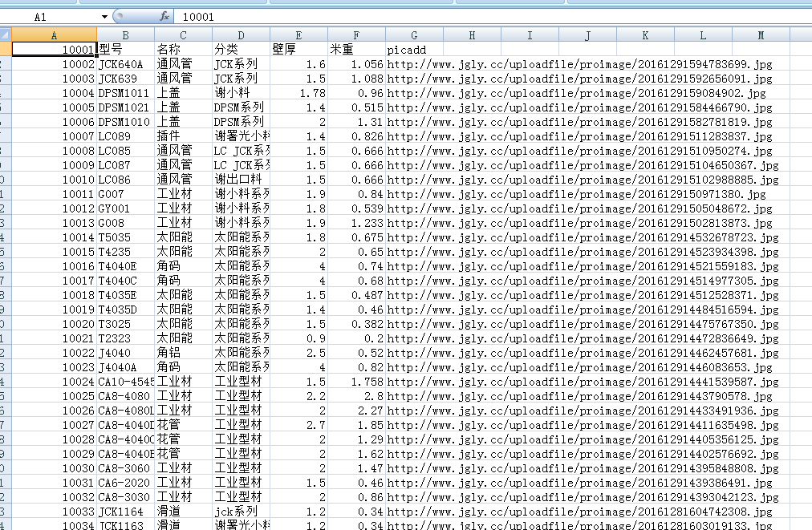The width and height of the screenshot is (812, 530).
Task: Select column F header
Action: [x=356, y=35]
